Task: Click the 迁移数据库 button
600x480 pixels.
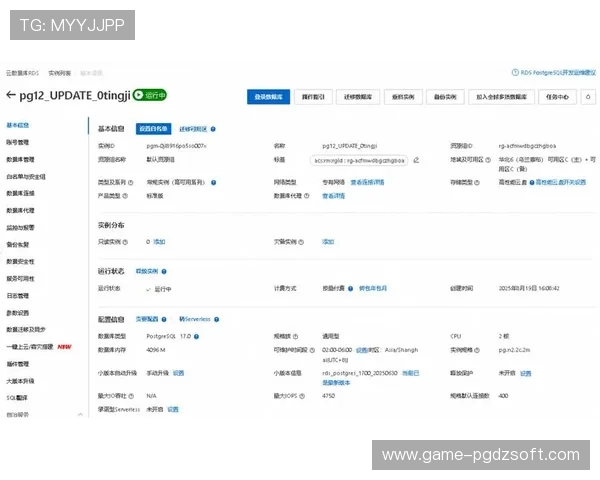Action: click(x=358, y=97)
